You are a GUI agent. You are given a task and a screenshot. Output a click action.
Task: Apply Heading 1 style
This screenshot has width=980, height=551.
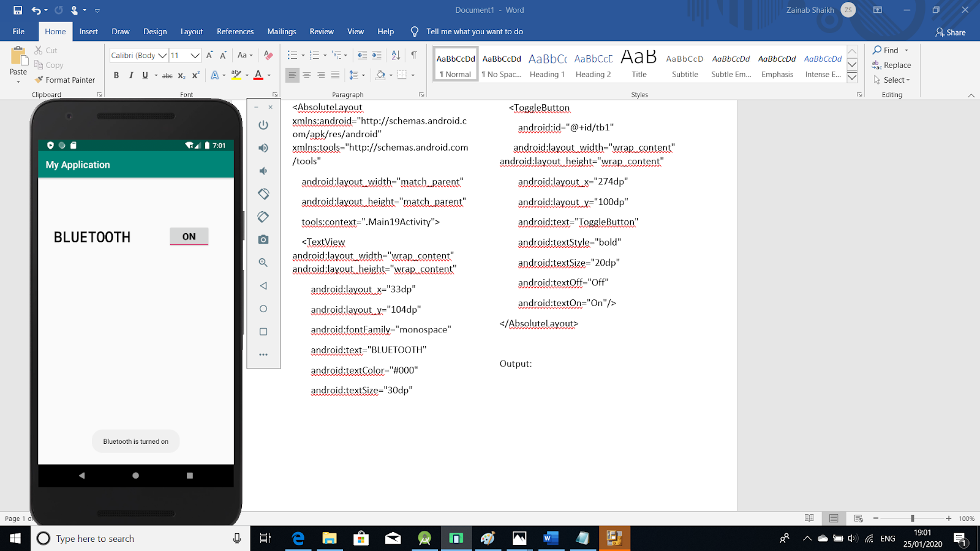tap(548, 64)
